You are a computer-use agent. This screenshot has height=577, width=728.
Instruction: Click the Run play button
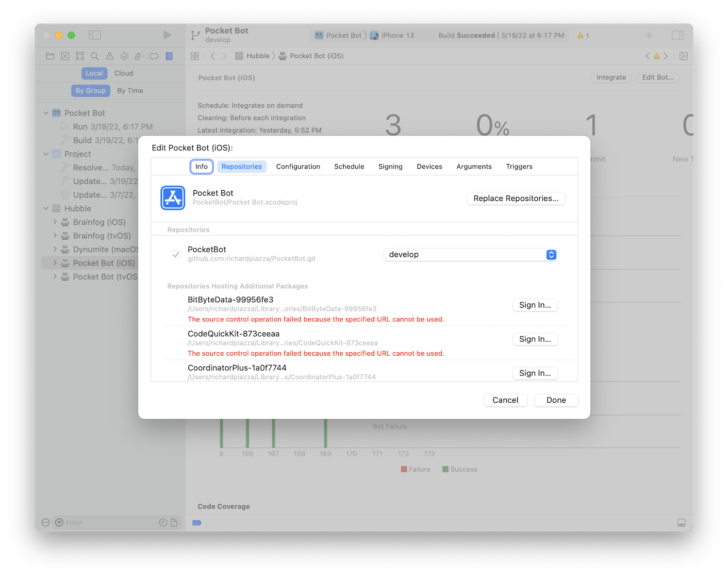[167, 35]
